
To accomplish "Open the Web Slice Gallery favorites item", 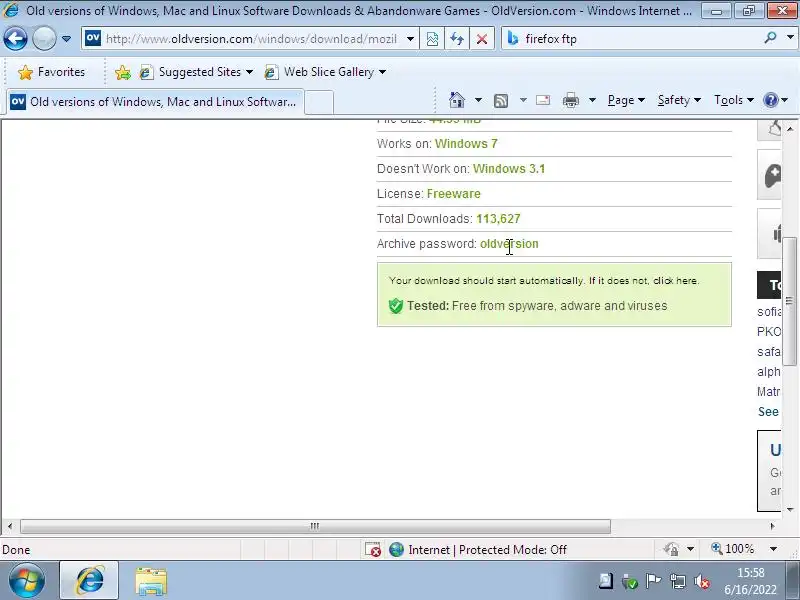I will 325,72.
